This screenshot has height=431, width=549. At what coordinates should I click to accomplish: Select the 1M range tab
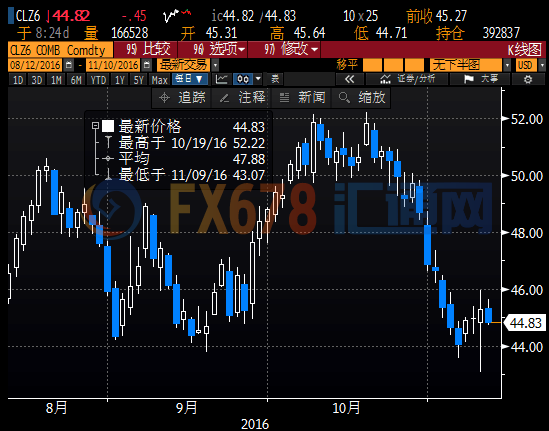click(x=56, y=80)
